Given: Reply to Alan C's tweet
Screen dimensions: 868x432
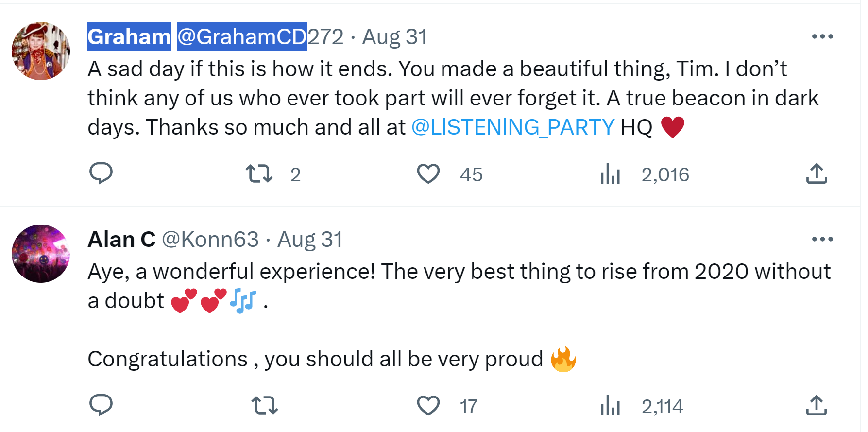Looking at the screenshot, I should 101,405.
